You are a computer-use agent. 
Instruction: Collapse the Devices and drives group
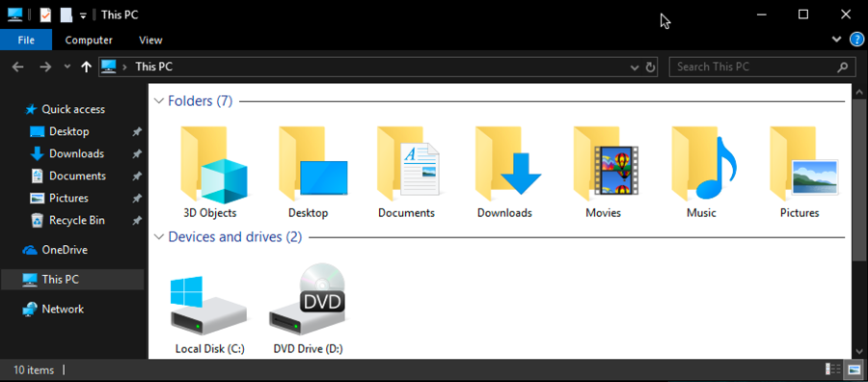[159, 237]
